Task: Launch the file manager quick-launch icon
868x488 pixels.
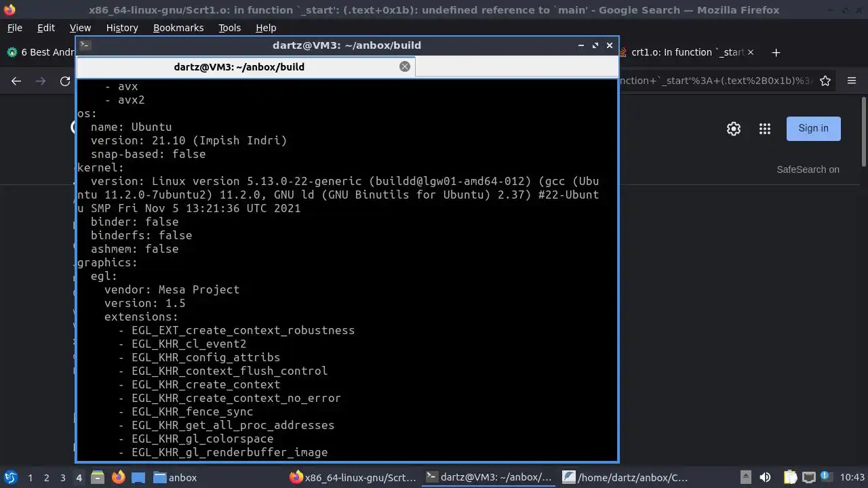Action: 97,478
